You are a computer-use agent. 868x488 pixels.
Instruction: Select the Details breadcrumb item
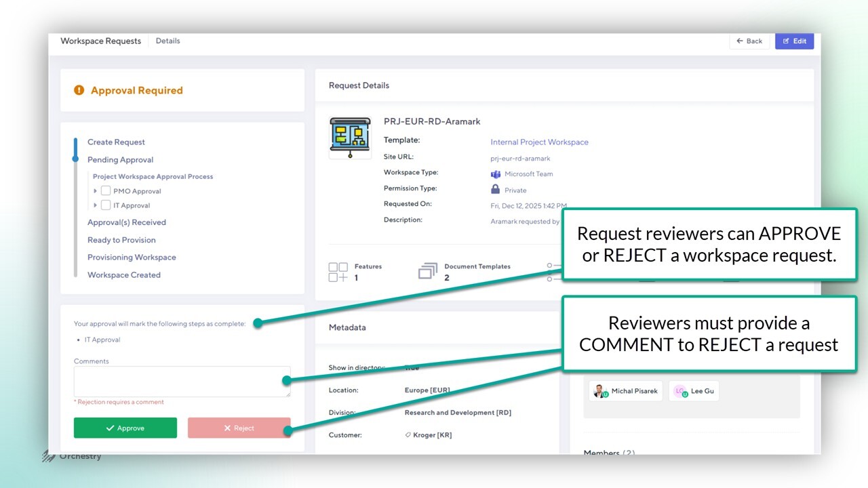[168, 41]
